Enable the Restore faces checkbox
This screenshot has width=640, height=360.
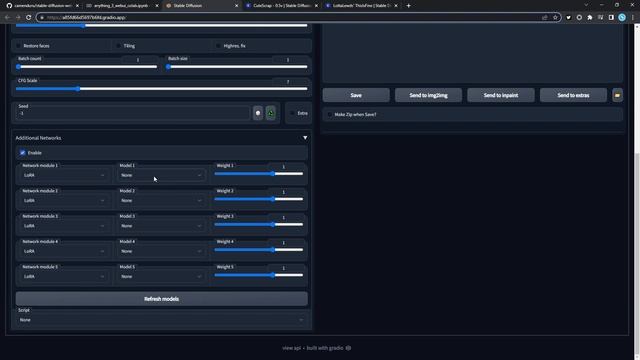pos(19,46)
